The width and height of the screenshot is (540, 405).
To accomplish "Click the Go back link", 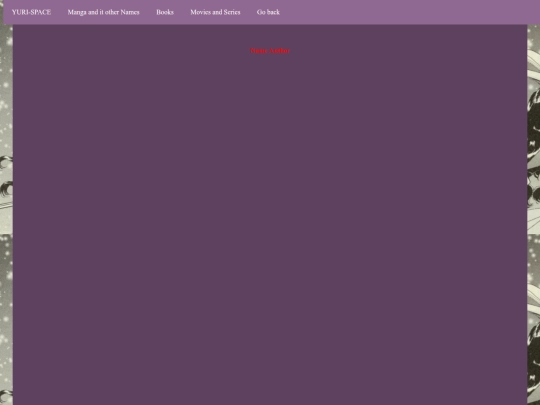I will (x=268, y=12).
